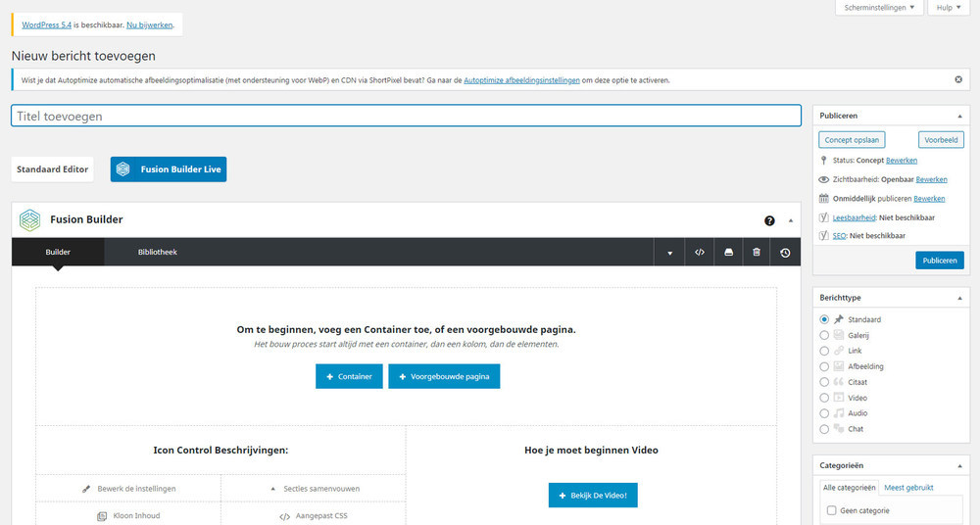Select the Link post format radio button
Image resolution: width=980 pixels, height=525 pixels.
pyautogui.click(x=824, y=352)
